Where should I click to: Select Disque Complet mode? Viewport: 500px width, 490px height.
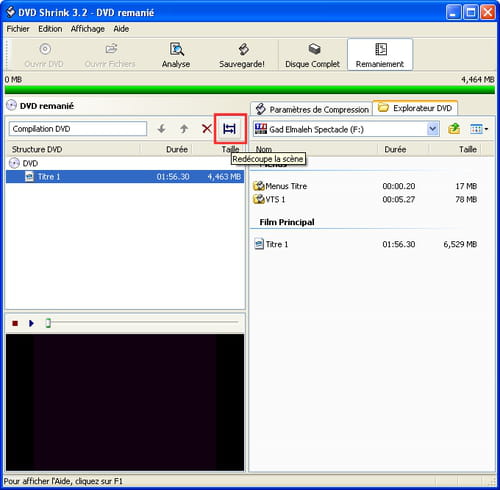pyautogui.click(x=312, y=55)
